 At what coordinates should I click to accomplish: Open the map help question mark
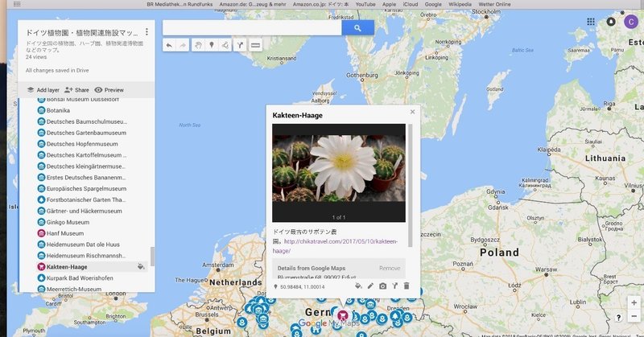pyautogui.click(x=618, y=318)
